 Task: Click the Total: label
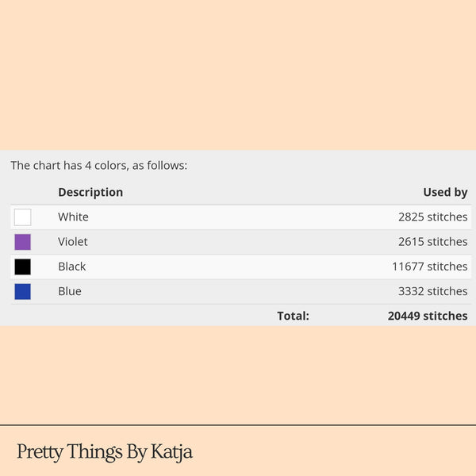pos(293,316)
